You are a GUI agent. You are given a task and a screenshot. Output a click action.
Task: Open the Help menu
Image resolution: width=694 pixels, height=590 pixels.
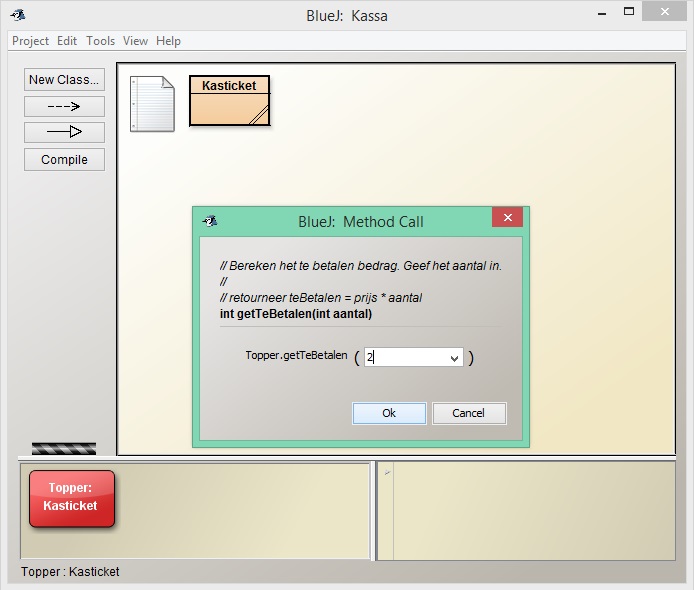168,41
